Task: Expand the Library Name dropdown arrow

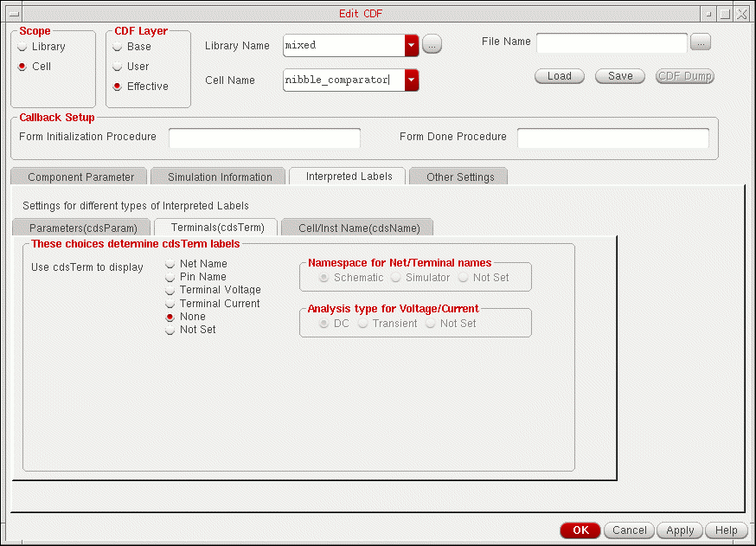Action: point(412,46)
